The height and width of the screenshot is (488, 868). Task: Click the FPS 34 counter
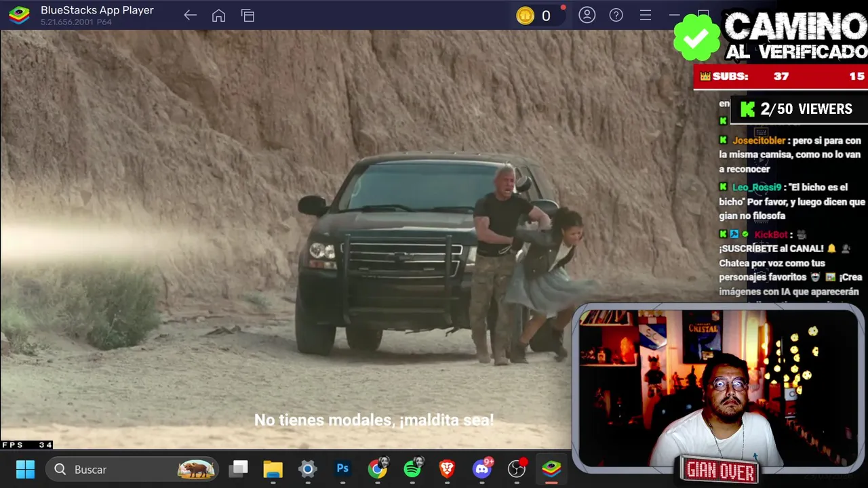27,445
